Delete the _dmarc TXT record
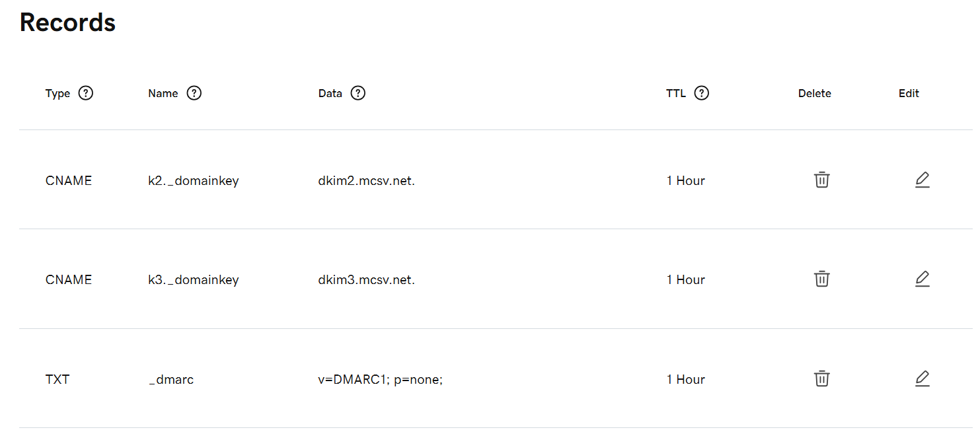This screenshot has height=430, width=980. (x=821, y=378)
